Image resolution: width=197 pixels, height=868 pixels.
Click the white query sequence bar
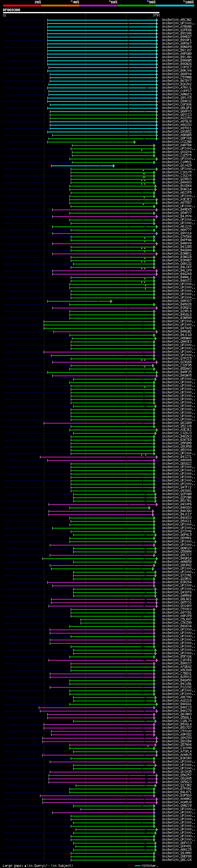coord(81,13)
